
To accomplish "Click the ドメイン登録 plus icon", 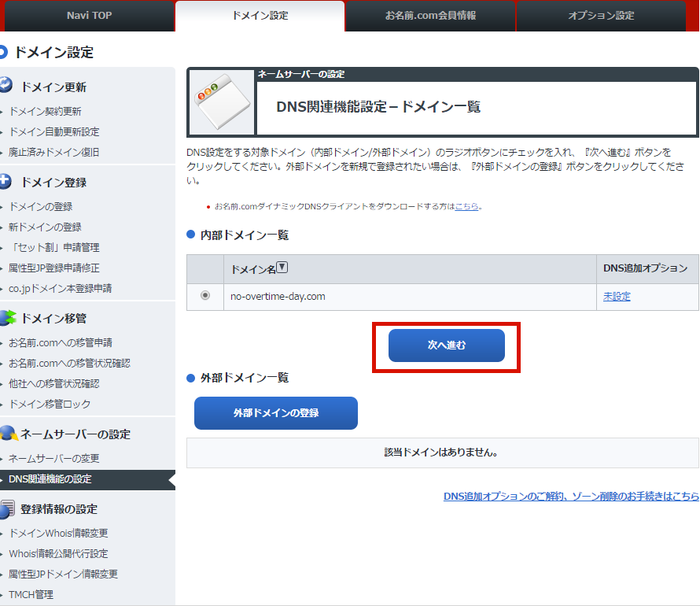I will point(5,181).
